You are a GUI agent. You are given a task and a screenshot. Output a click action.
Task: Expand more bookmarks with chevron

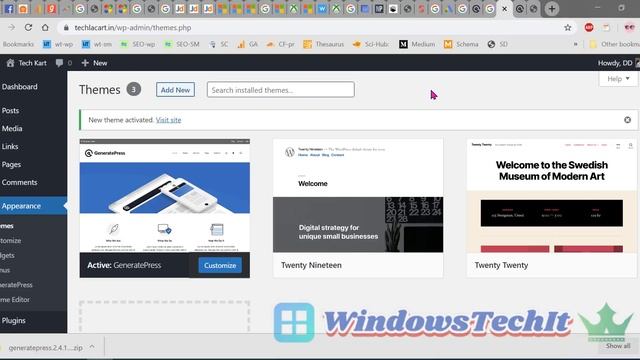click(x=576, y=44)
